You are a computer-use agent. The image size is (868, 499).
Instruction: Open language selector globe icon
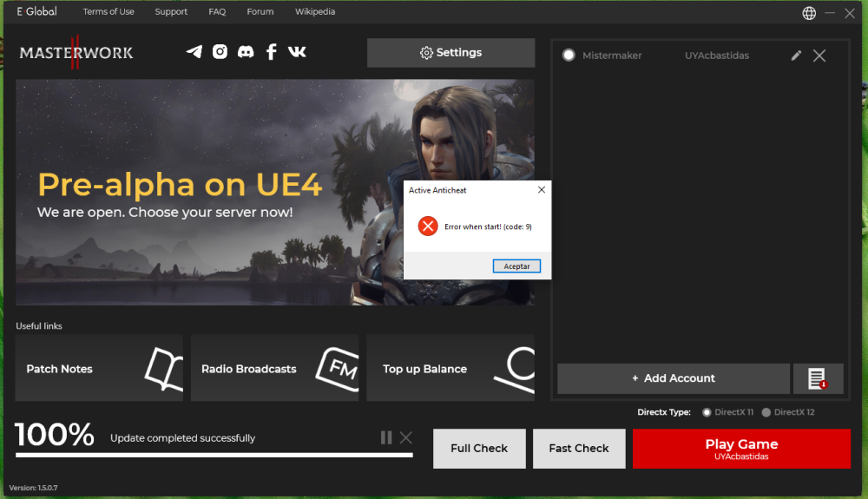(809, 13)
